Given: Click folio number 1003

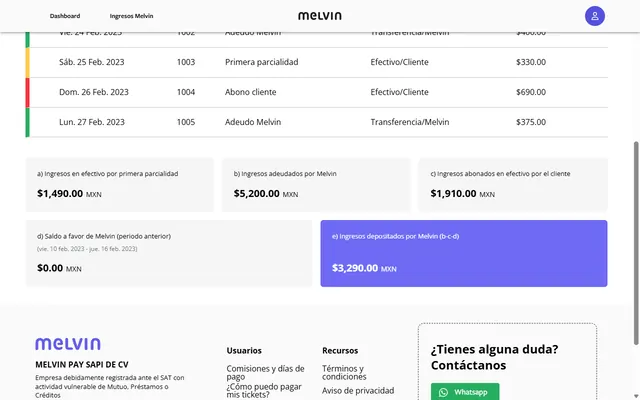Looking at the screenshot, I should (186, 62).
